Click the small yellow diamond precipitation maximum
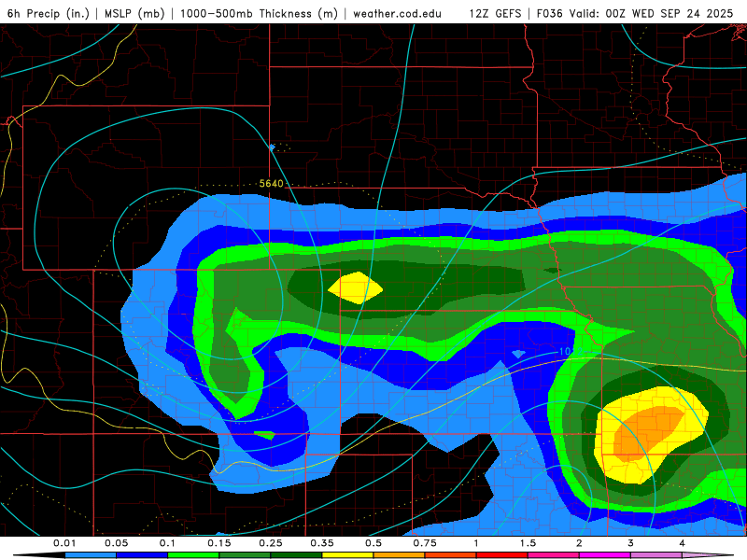This screenshot has height=560, width=747. point(356,288)
